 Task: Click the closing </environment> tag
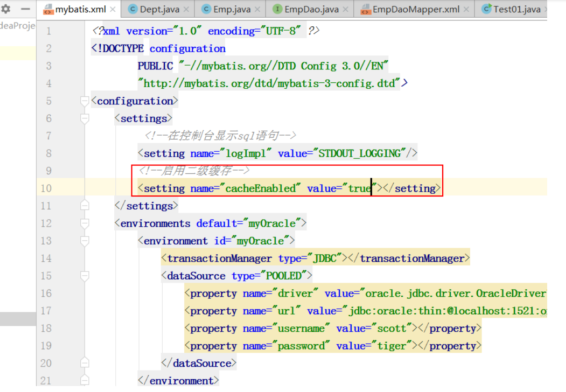178,381
